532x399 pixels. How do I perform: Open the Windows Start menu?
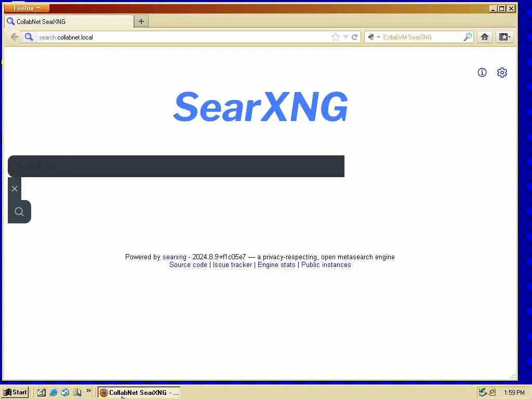coord(15,392)
